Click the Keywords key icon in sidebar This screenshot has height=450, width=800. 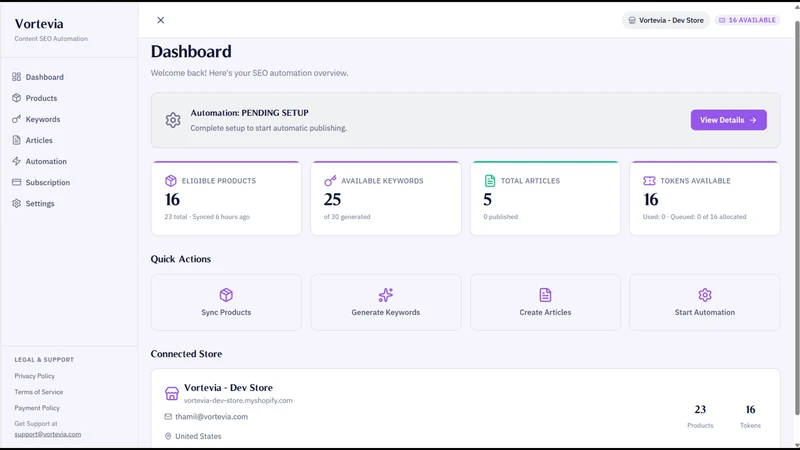pyautogui.click(x=16, y=119)
